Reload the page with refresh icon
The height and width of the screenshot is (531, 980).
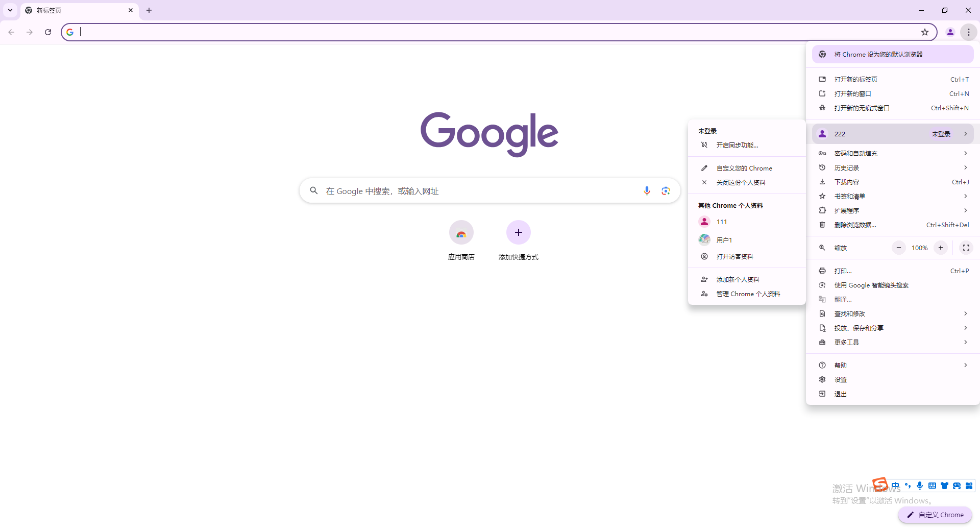tap(48, 32)
